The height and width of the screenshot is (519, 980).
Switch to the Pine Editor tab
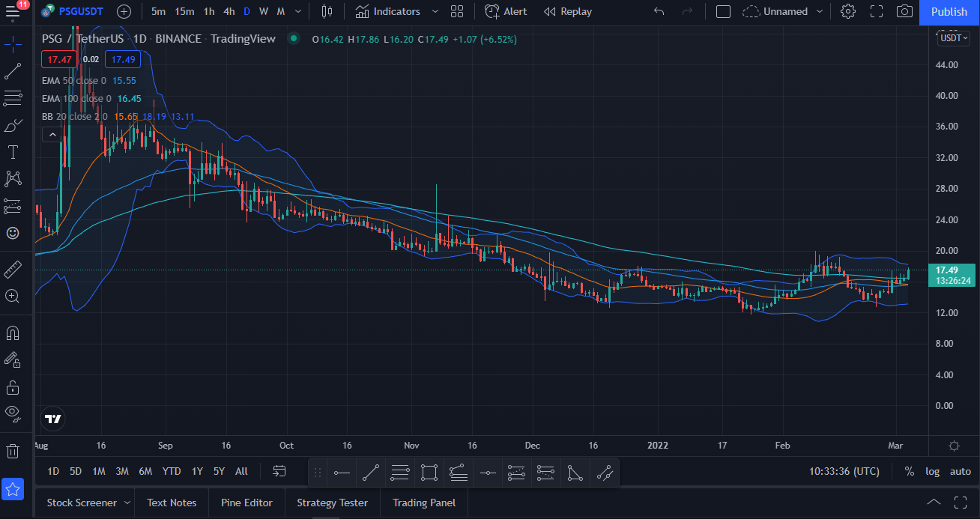tap(246, 503)
